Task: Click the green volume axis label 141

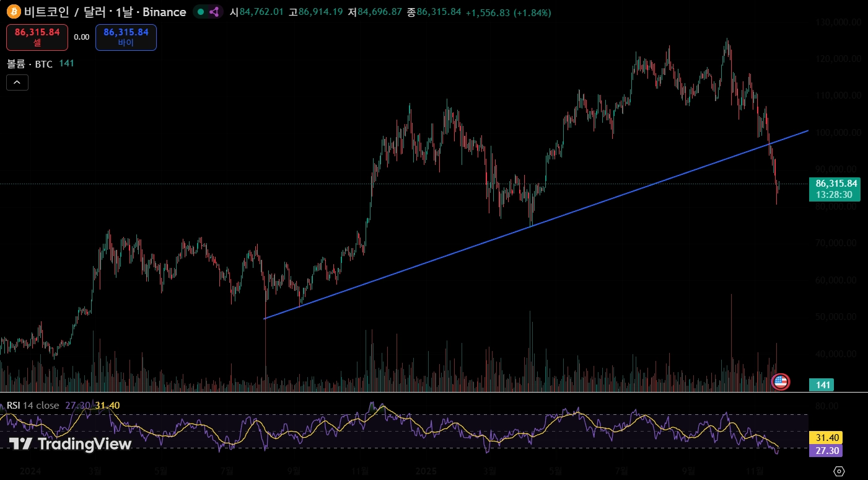Action: point(822,385)
